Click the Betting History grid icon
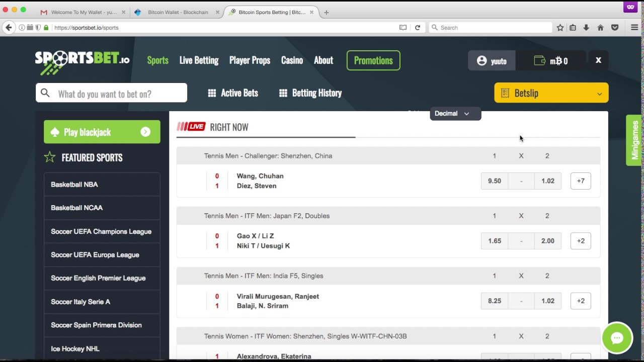 pyautogui.click(x=283, y=93)
